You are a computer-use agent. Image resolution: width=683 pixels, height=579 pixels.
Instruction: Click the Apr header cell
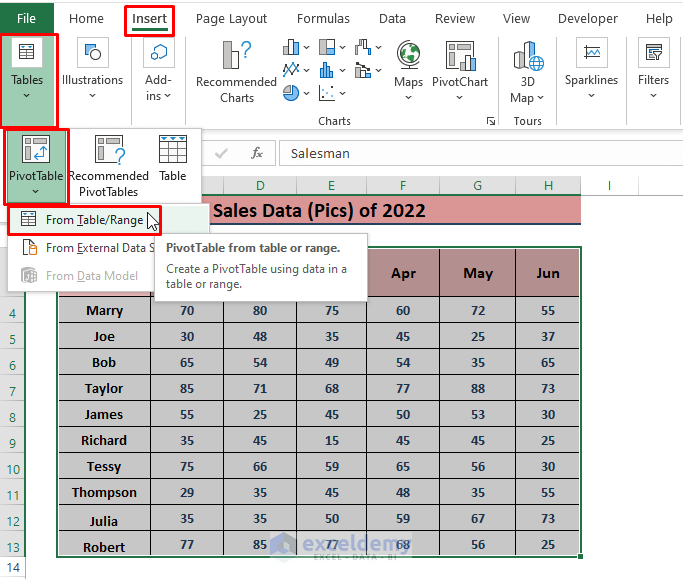pyautogui.click(x=403, y=273)
